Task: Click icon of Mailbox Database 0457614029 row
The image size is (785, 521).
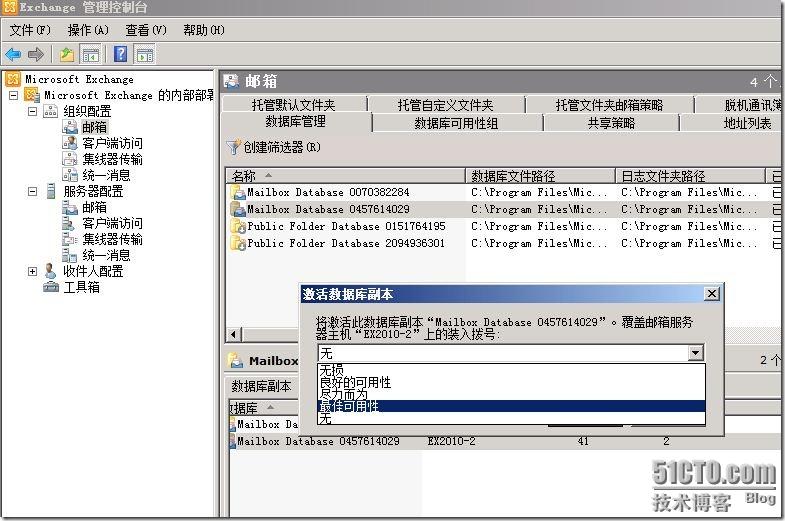Action: [x=237, y=209]
